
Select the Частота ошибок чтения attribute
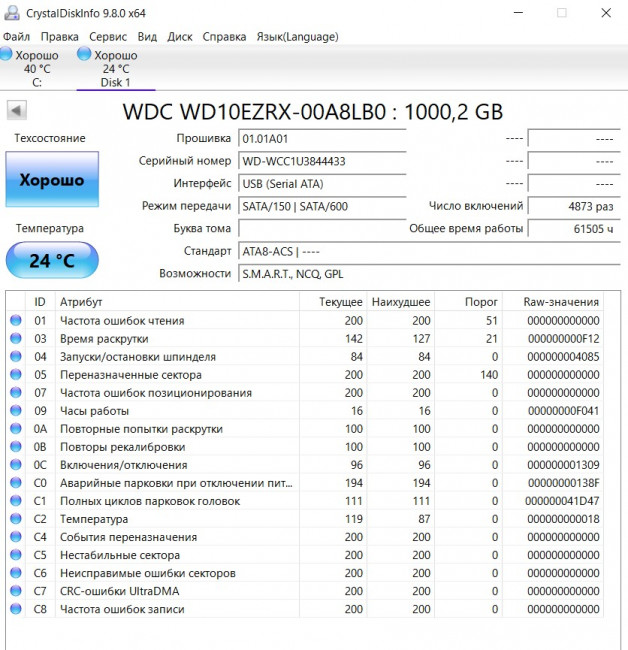(x=122, y=320)
